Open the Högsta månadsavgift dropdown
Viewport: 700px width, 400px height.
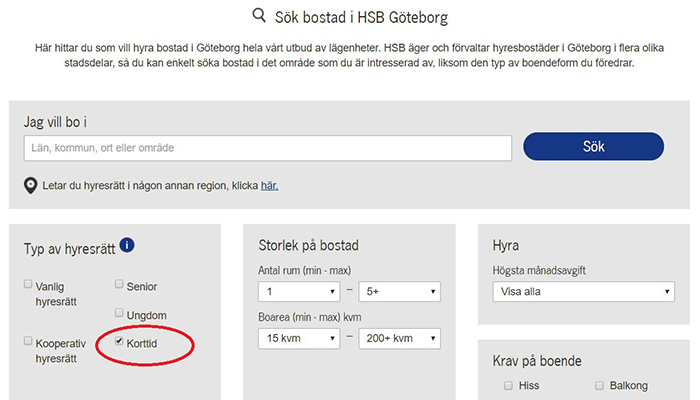tap(583, 292)
